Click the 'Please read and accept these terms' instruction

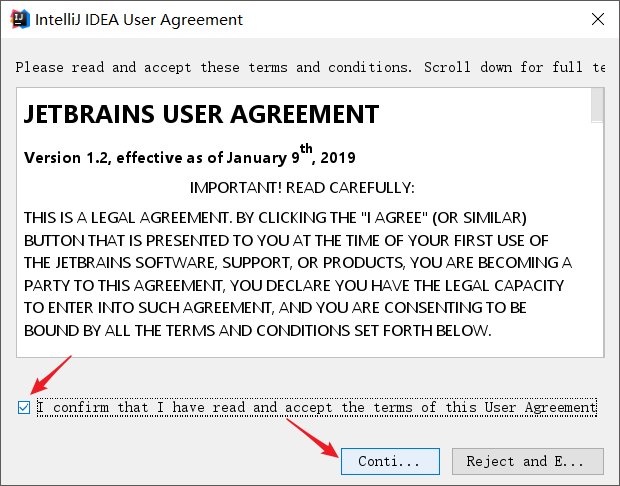coord(310,67)
